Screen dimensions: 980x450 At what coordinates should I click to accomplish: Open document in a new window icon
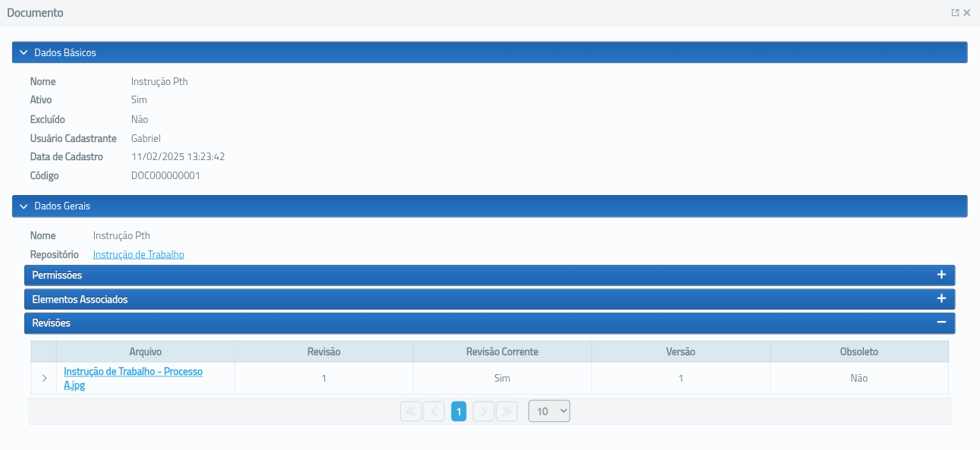coord(955,13)
